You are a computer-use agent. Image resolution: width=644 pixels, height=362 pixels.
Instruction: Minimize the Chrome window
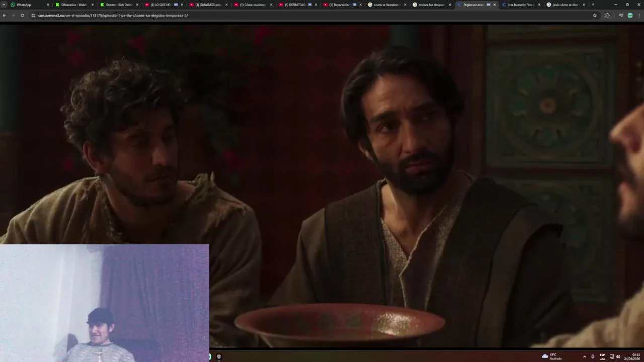point(615,5)
